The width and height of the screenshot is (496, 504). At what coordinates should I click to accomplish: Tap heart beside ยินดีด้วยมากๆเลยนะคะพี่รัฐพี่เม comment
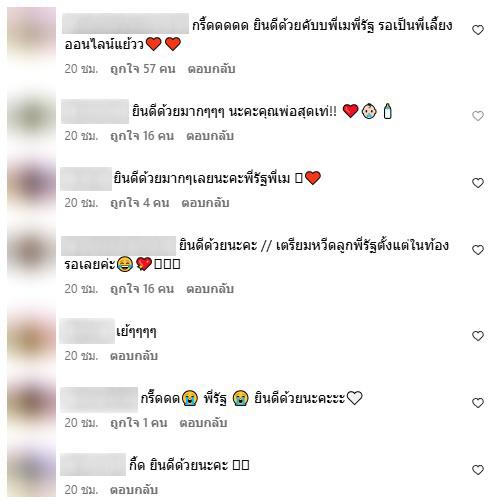pyautogui.click(x=478, y=183)
